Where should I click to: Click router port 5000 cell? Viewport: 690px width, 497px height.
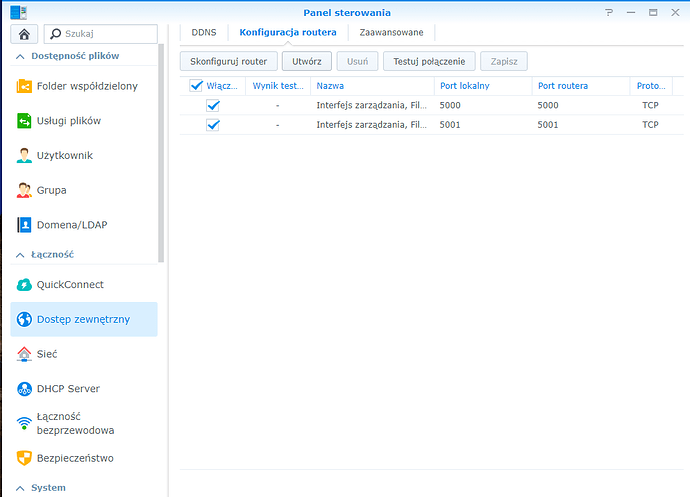pos(548,105)
